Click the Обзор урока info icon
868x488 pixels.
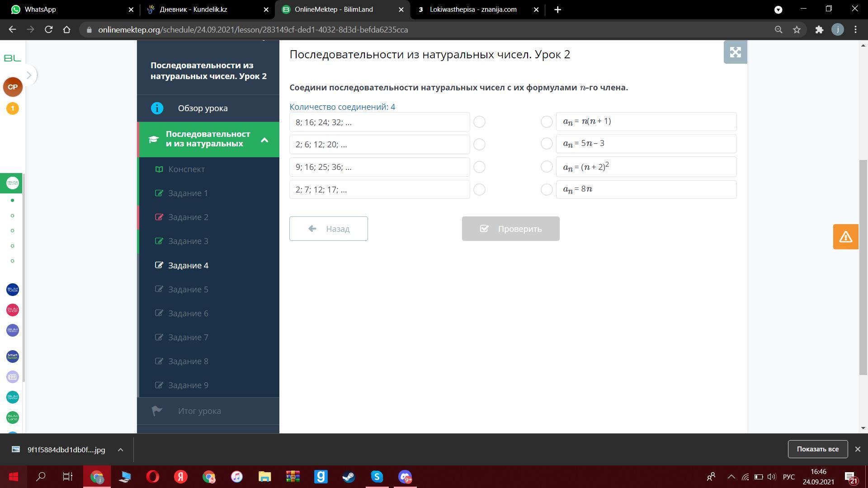(157, 108)
